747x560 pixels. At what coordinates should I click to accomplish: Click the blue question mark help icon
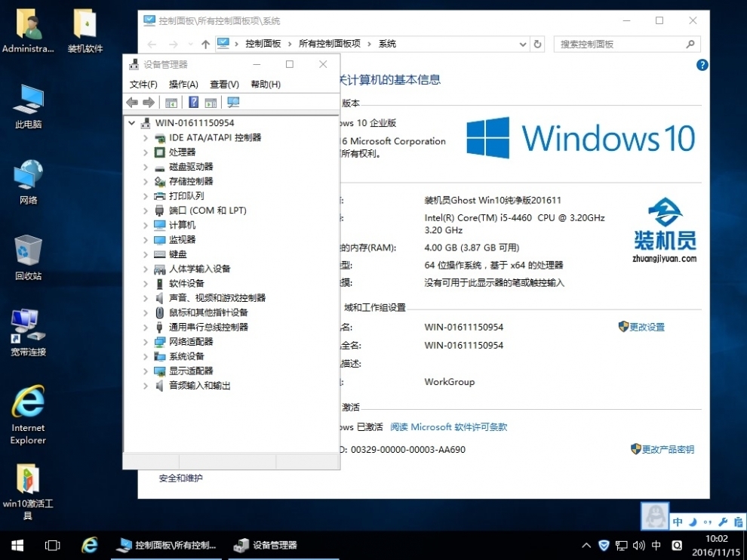tap(194, 103)
